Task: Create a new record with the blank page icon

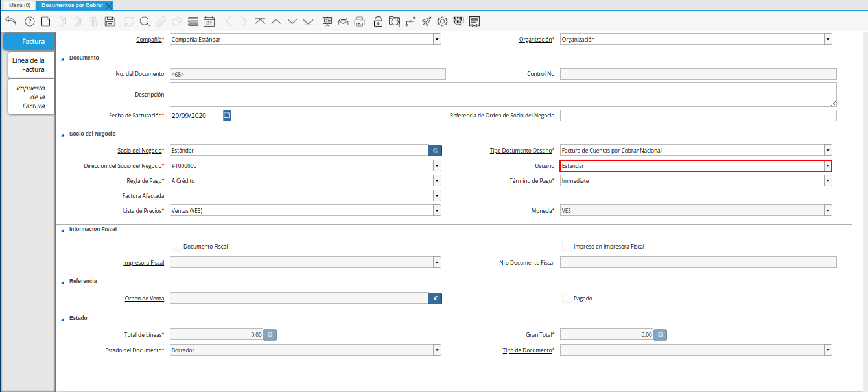Action: pos(45,21)
